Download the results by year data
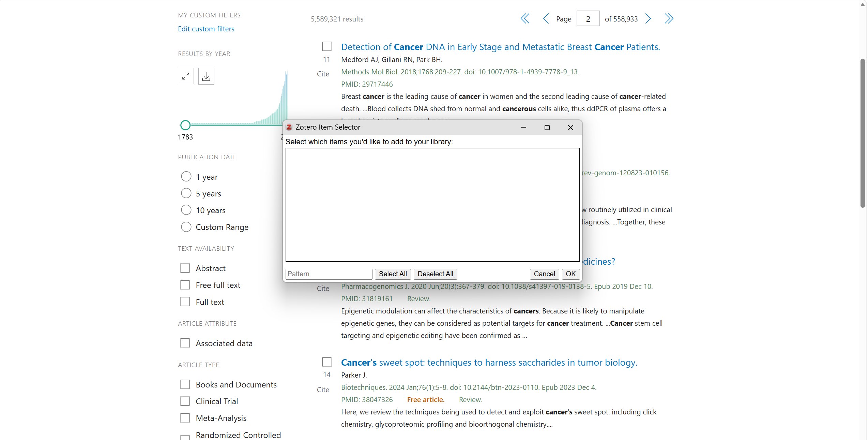Image resolution: width=868 pixels, height=440 pixels. point(206,76)
